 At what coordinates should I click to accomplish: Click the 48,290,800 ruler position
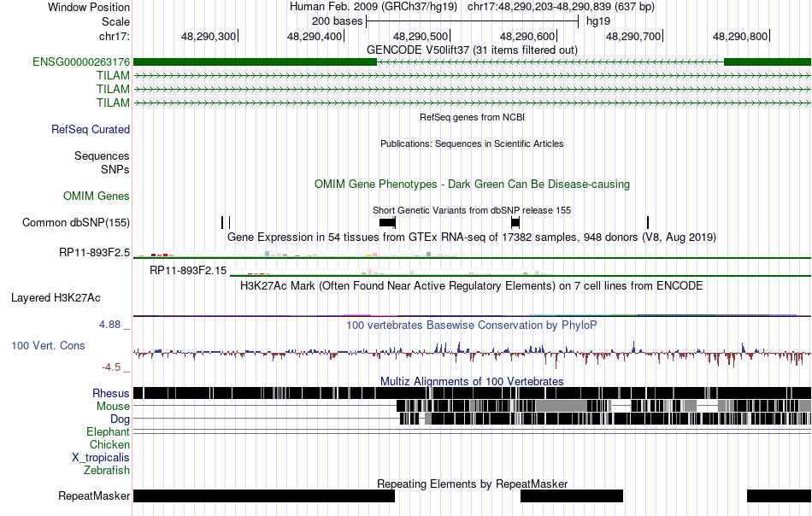740,36
